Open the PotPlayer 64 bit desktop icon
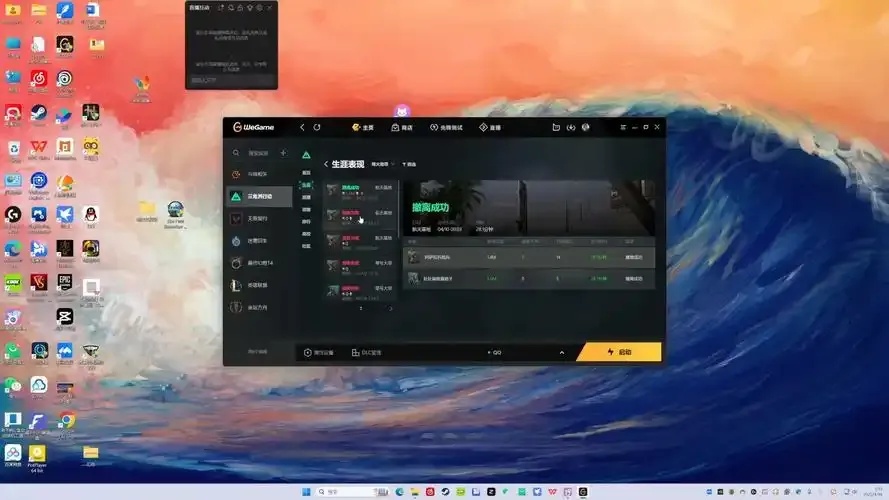Screen dimensions: 889x500 (37, 457)
